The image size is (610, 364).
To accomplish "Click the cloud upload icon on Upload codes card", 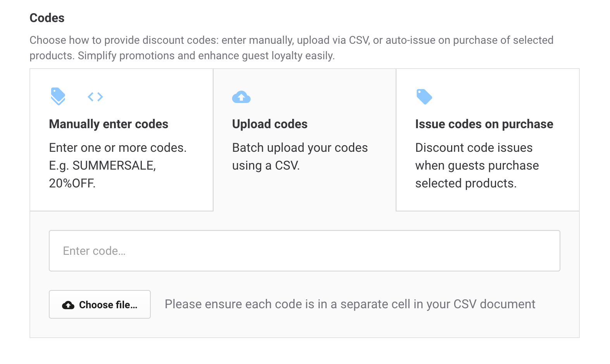I will click(241, 97).
